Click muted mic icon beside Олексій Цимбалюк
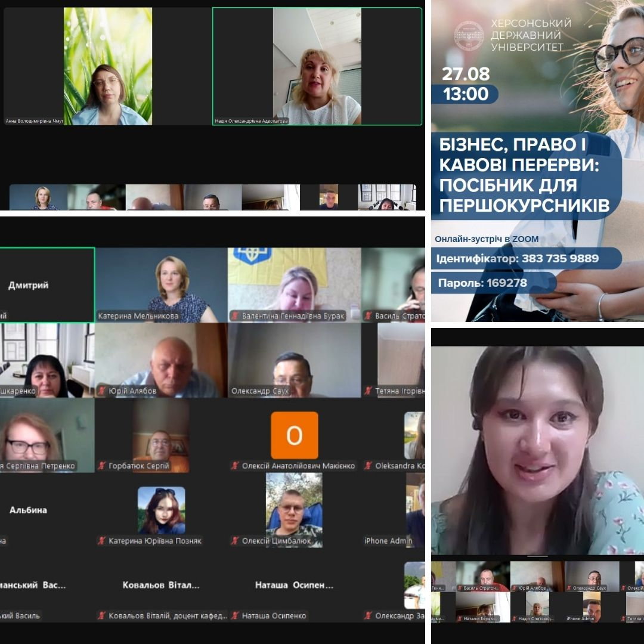The image size is (644, 644). [235, 541]
